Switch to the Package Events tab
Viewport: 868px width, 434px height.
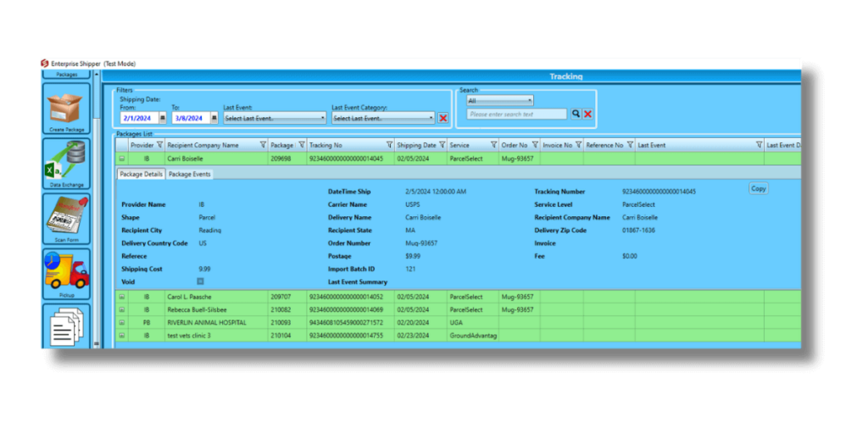(189, 174)
